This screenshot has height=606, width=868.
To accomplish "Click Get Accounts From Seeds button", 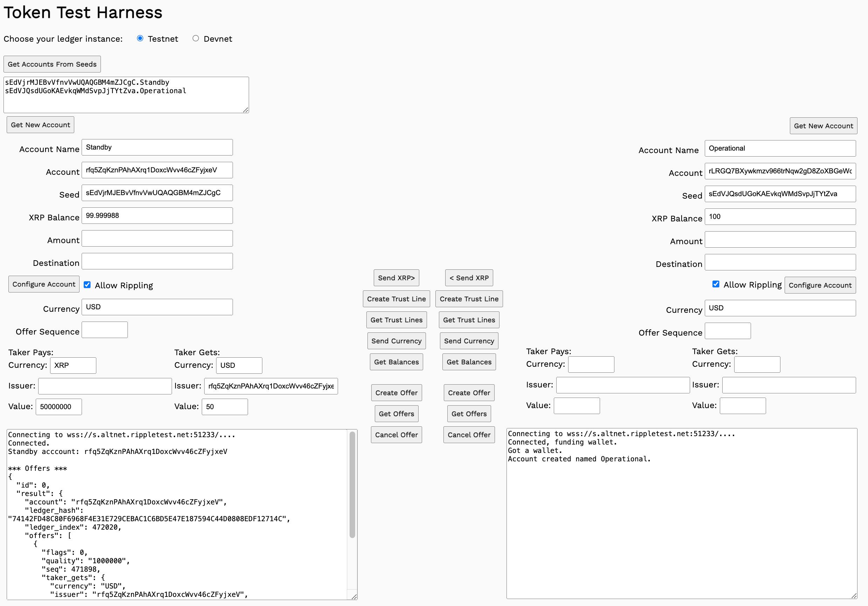I will pos(52,64).
